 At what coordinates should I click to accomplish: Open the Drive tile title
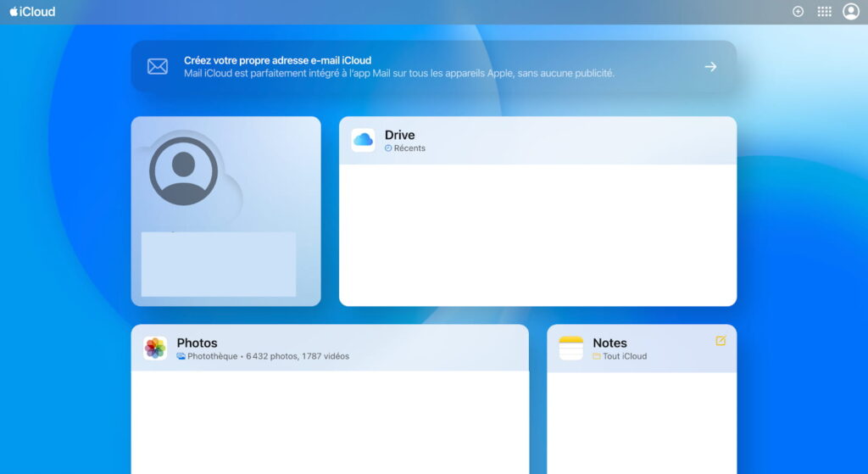[x=400, y=135]
